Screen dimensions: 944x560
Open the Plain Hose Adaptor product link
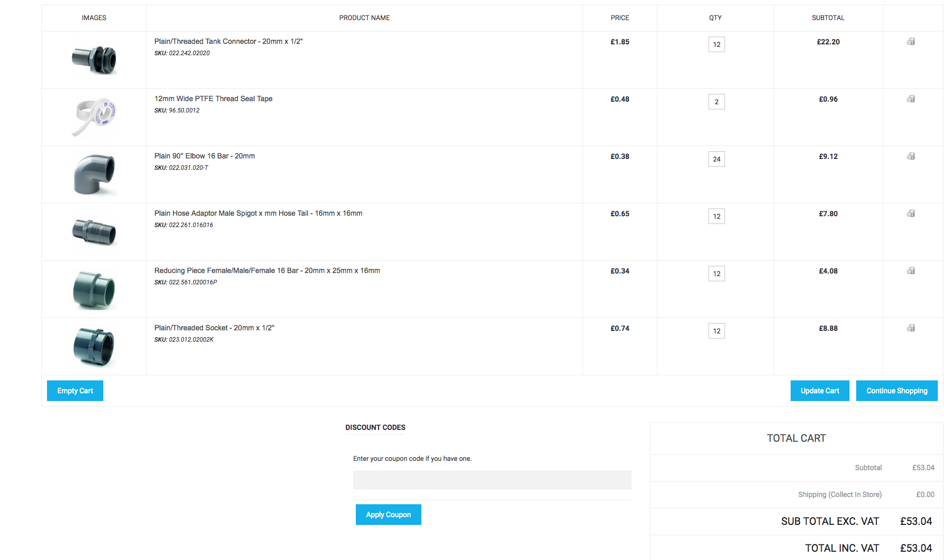(x=258, y=213)
